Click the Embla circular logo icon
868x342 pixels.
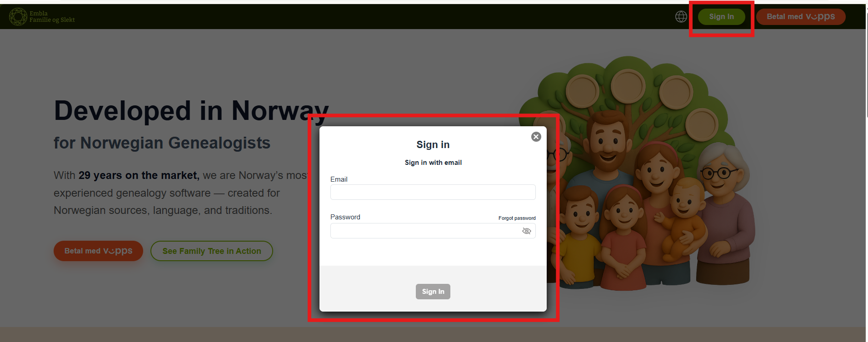[18, 17]
